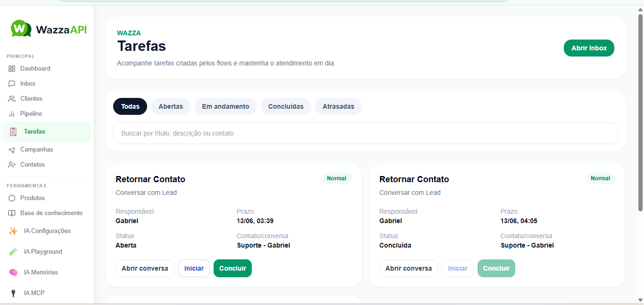Click the Abrir Inbox button

(x=589, y=48)
